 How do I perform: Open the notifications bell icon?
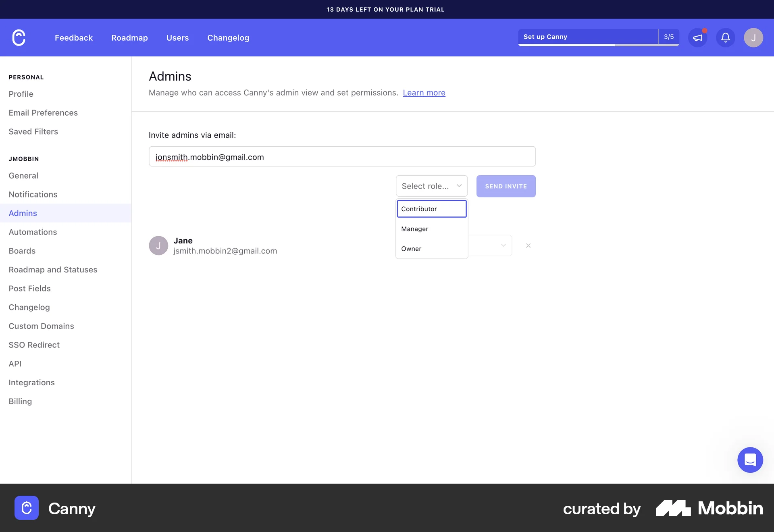[725, 37]
